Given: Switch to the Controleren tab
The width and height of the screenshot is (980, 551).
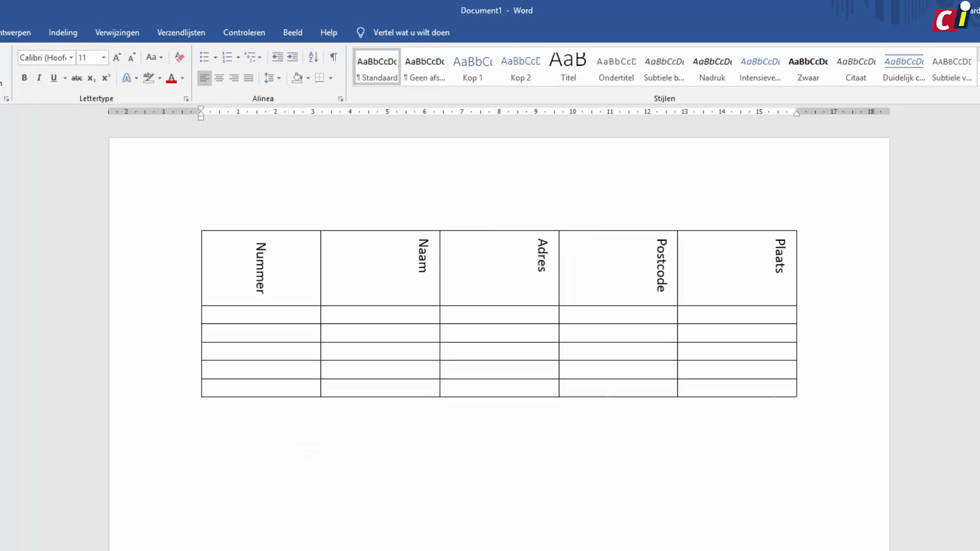Looking at the screenshot, I should (244, 33).
